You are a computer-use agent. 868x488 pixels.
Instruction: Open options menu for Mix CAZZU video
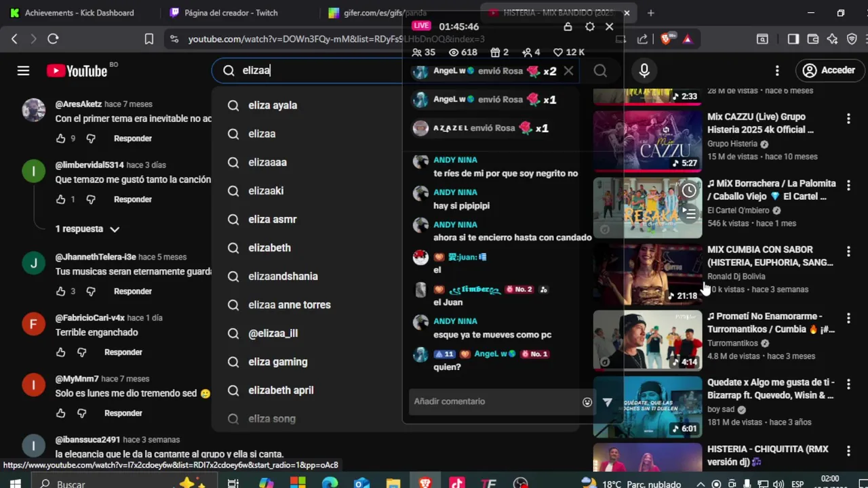click(x=848, y=119)
